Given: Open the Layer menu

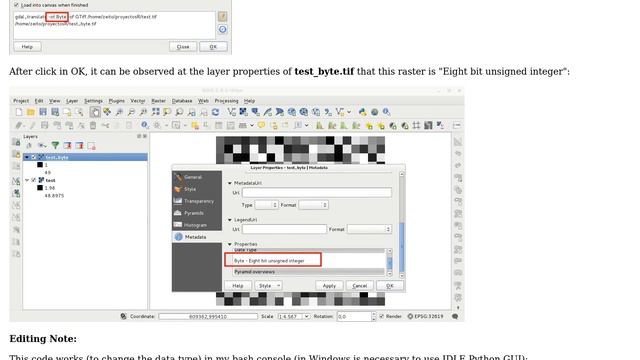Looking at the screenshot, I should (72, 101).
